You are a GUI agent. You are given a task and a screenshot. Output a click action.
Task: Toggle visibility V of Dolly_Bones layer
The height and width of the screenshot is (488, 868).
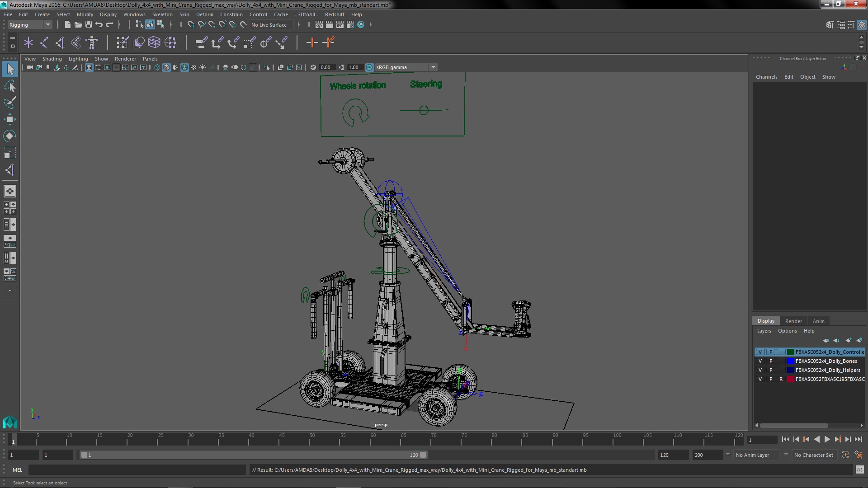pos(760,361)
